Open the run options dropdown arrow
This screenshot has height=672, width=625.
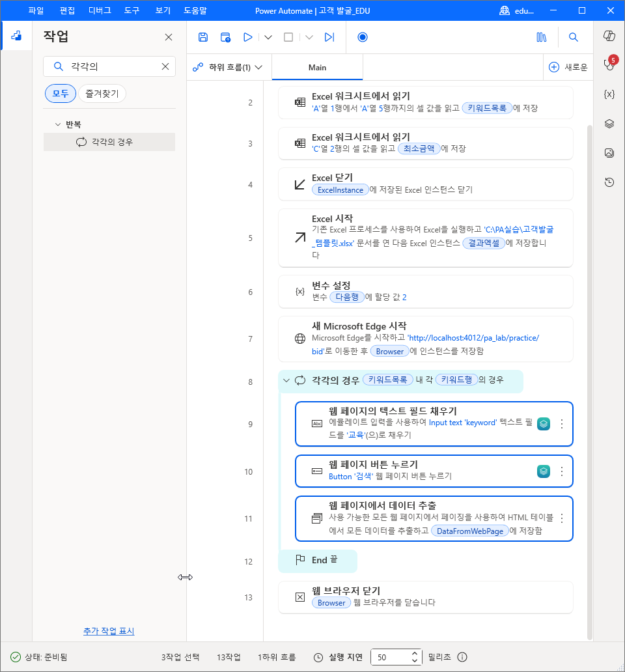click(x=268, y=37)
